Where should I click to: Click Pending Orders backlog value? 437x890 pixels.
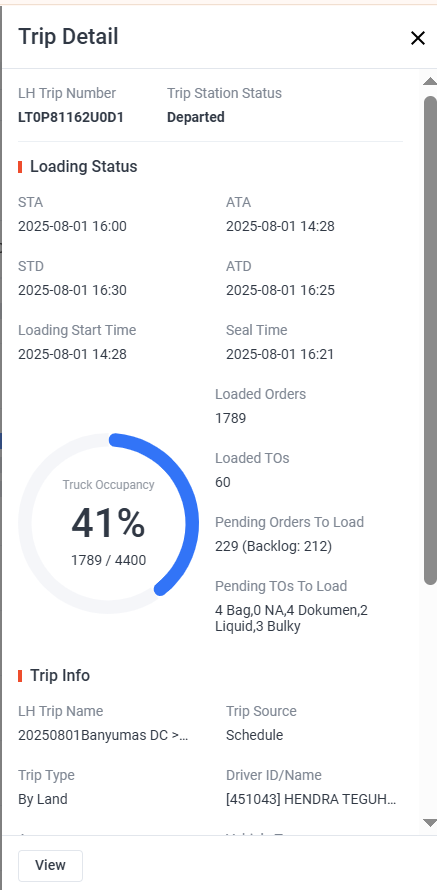tap(274, 547)
